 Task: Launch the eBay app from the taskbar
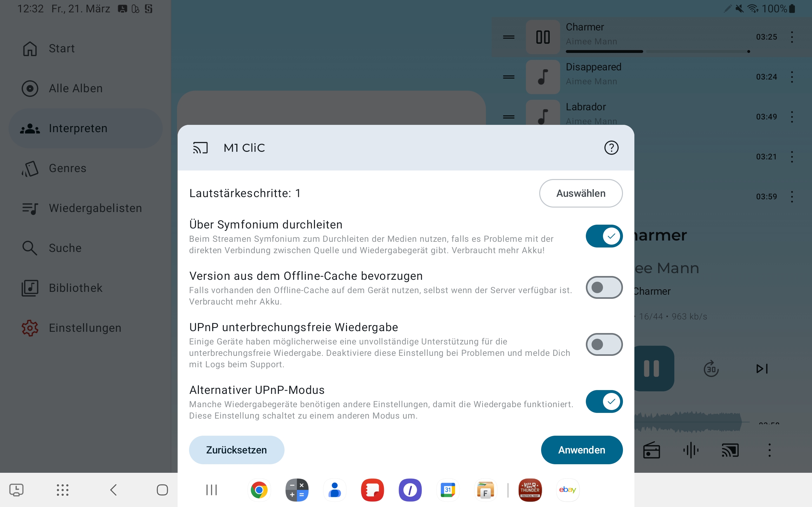coord(567,490)
